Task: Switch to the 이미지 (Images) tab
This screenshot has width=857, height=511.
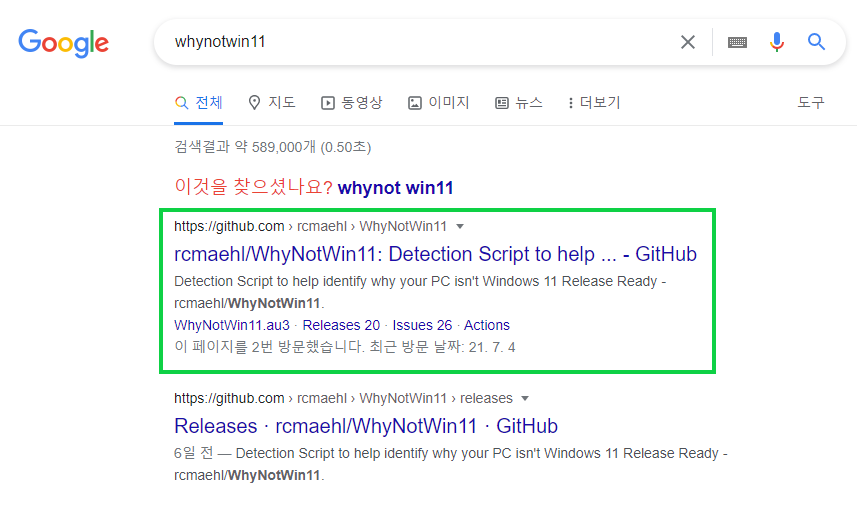Action: pos(438,103)
